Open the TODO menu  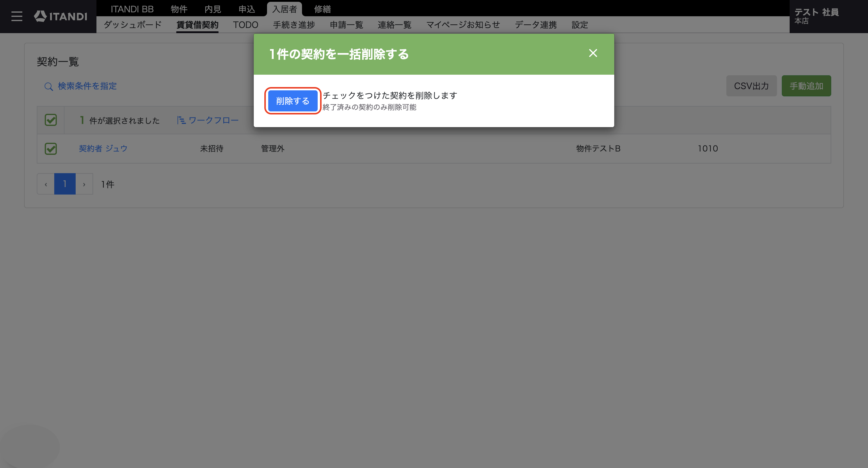[246, 25]
